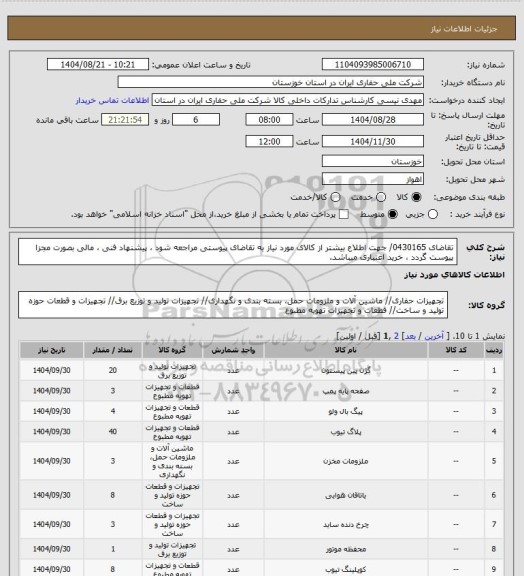
Task: Go to page 2 of items
Action: pyautogui.click(x=396, y=336)
